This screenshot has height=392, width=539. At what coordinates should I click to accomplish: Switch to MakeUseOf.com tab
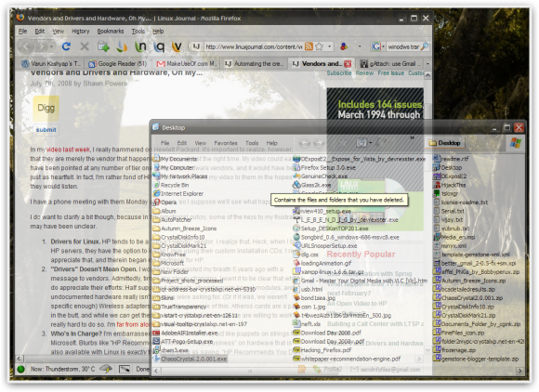(186, 64)
